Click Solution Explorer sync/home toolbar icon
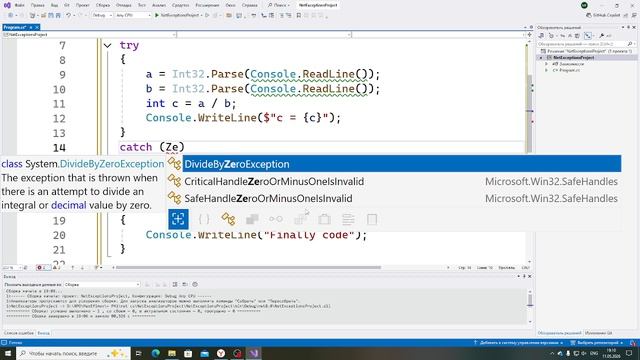640x360 pixels. pos(542,36)
